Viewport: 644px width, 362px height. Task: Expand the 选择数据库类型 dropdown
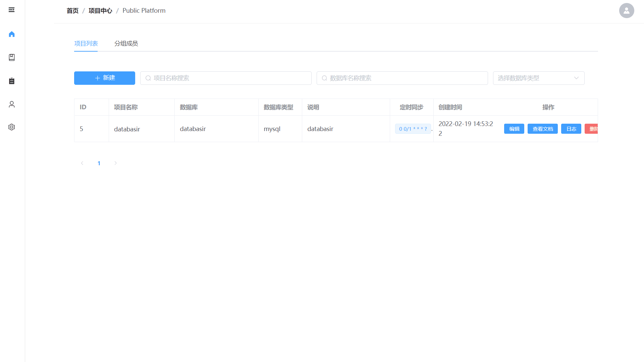[533, 78]
